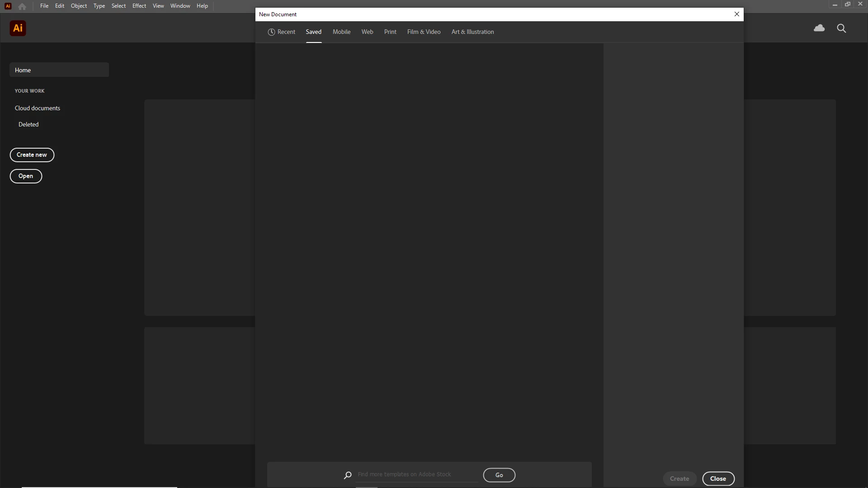The height and width of the screenshot is (488, 868).
Task: Focus the Adobe Stock templates search field
Action: click(416, 474)
